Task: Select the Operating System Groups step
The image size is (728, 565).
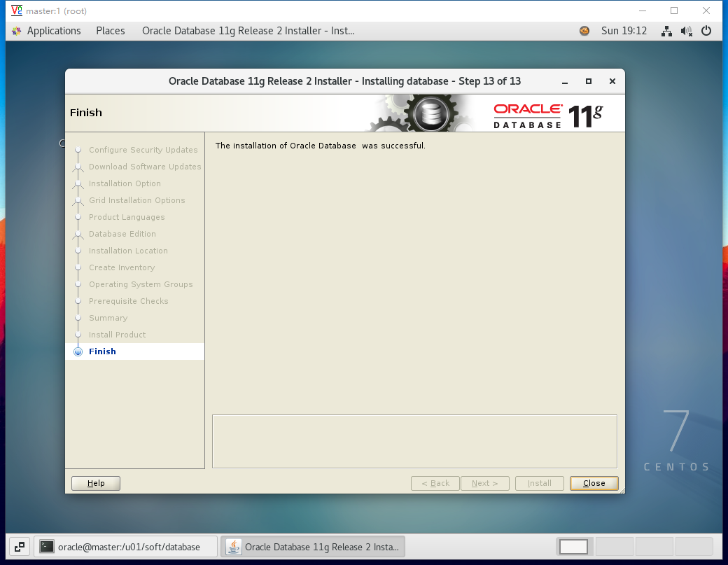Action: point(141,284)
